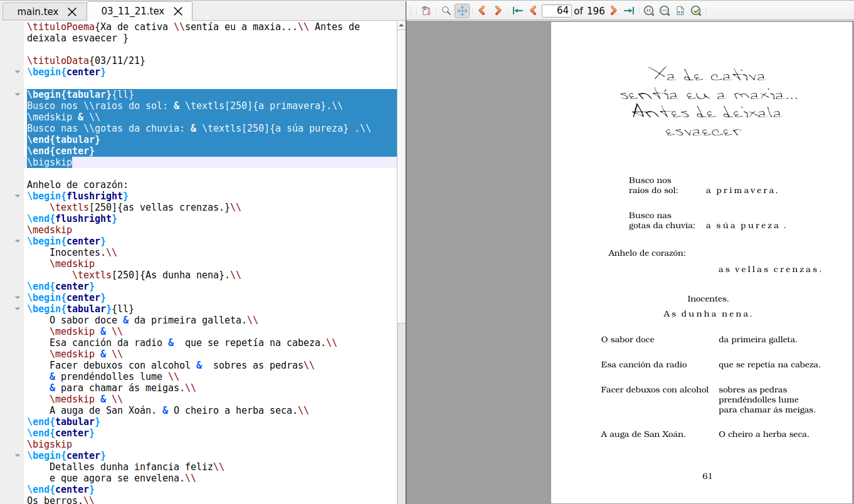Jump to first page of the PDF

click(517, 11)
